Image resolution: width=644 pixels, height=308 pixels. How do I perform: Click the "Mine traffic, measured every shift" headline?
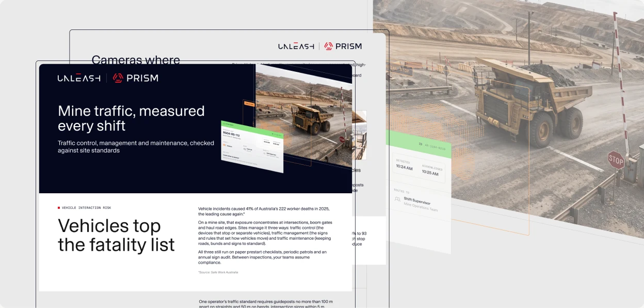[x=131, y=118]
